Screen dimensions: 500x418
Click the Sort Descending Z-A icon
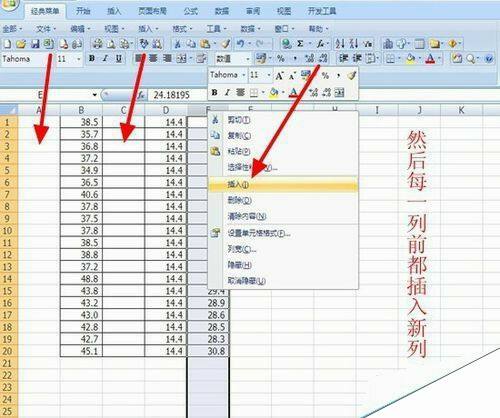click(354, 44)
